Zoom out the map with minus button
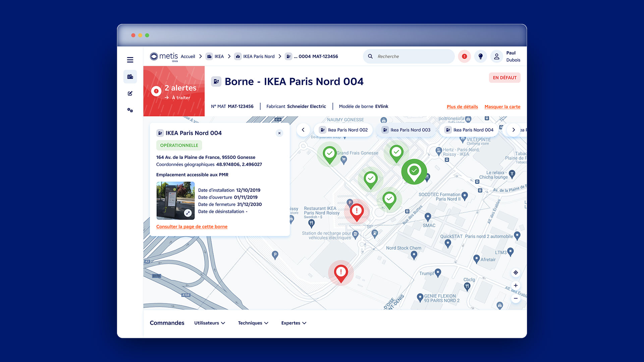The image size is (644, 362). (x=516, y=298)
